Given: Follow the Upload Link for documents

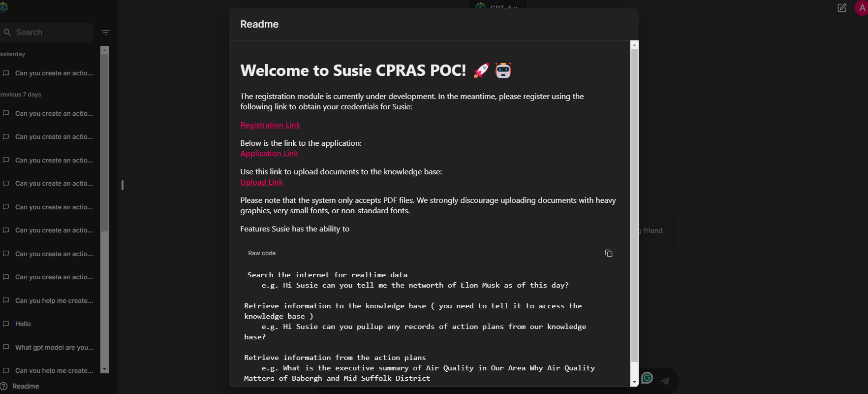Looking at the screenshot, I should [x=261, y=182].
